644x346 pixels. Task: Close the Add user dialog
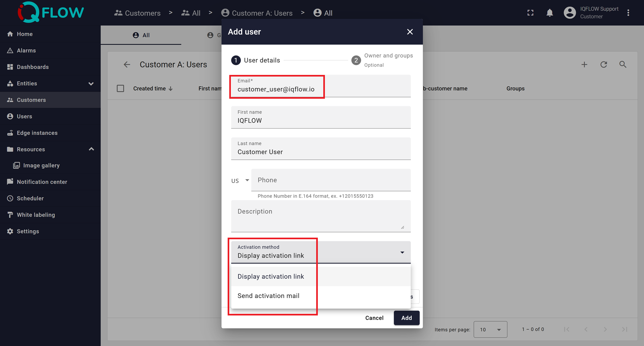410,32
